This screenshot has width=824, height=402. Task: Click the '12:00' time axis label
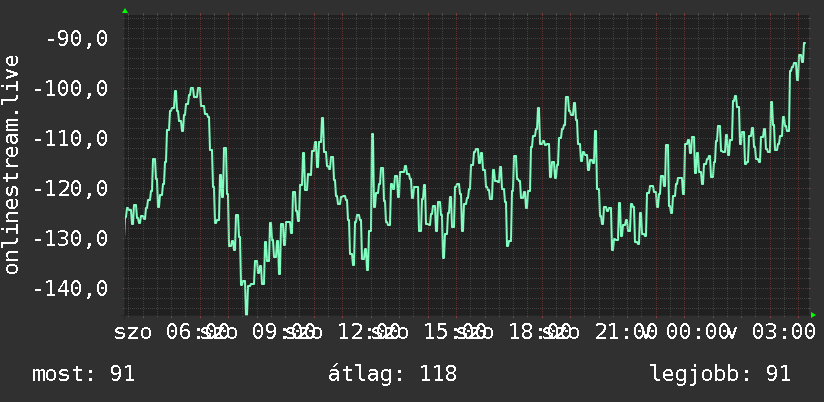(x=370, y=332)
